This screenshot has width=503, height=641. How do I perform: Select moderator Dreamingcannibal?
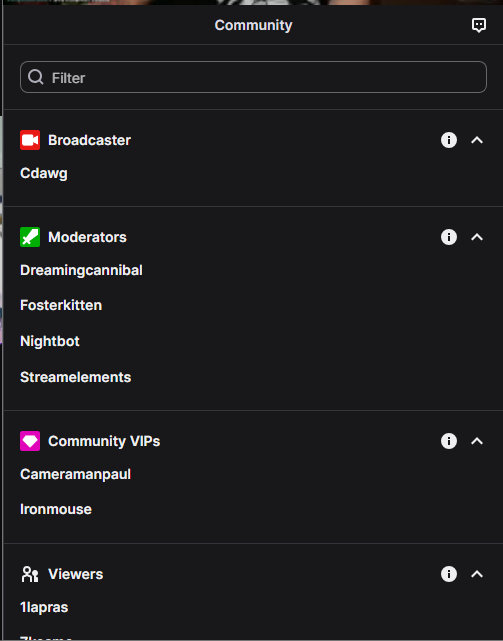pyautogui.click(x=81, y=270)
